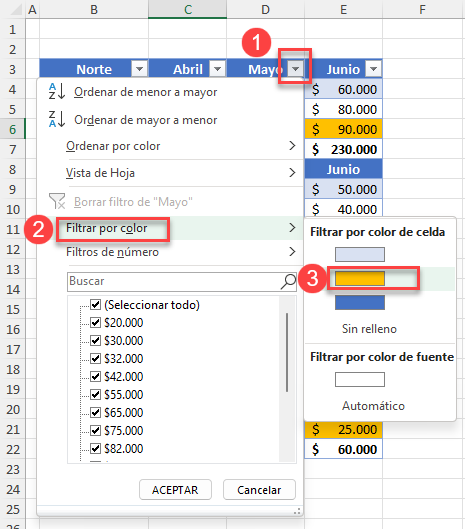Click the ACEPTAR button

pos(175,490)
